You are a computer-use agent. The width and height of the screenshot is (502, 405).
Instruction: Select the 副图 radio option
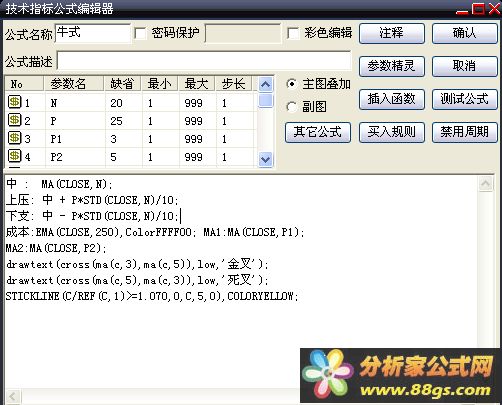tap(291, 107)
